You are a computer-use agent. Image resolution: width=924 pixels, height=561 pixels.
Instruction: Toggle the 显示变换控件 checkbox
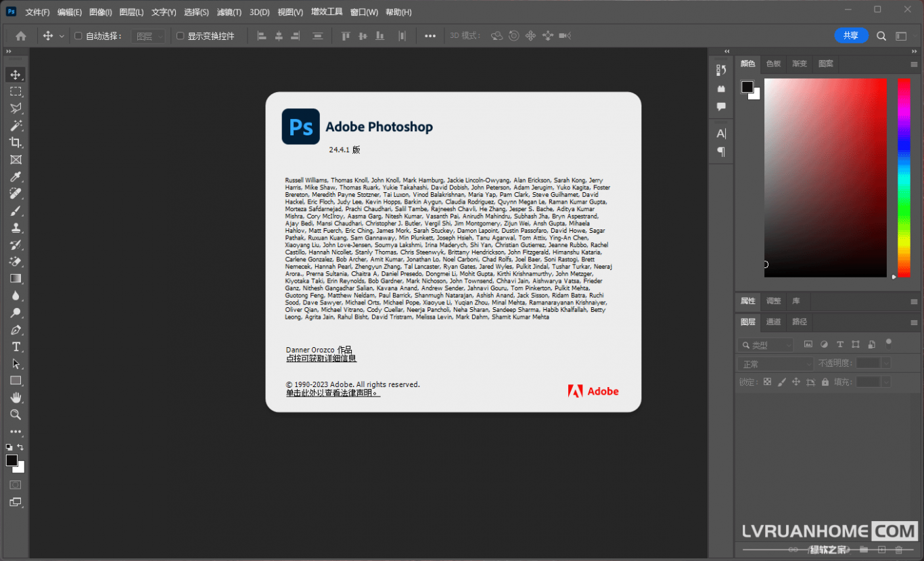(x=180, y=36)
